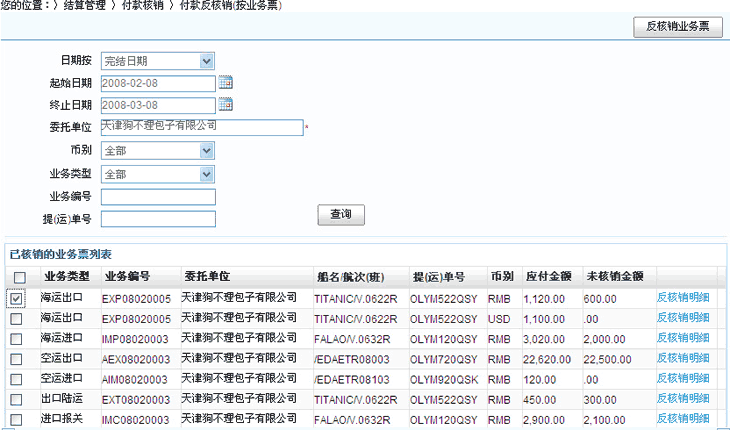
Task: Open 反核销明细 link for AEX08020003
Action: (x=683, y=358)
